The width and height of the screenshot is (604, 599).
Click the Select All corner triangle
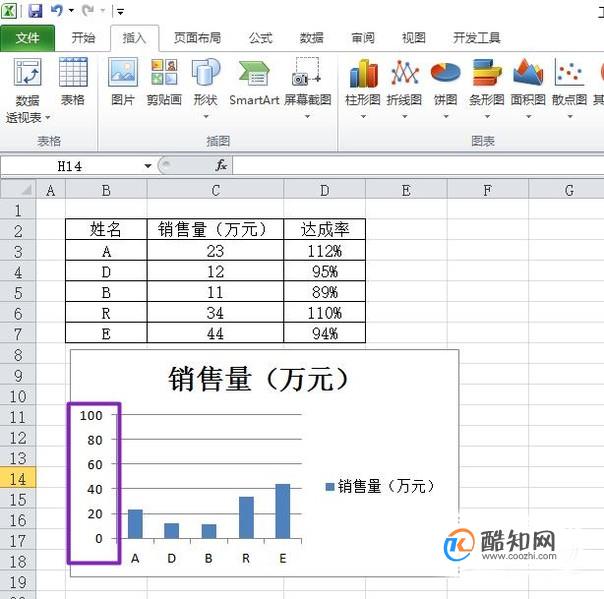click(25, 190)
